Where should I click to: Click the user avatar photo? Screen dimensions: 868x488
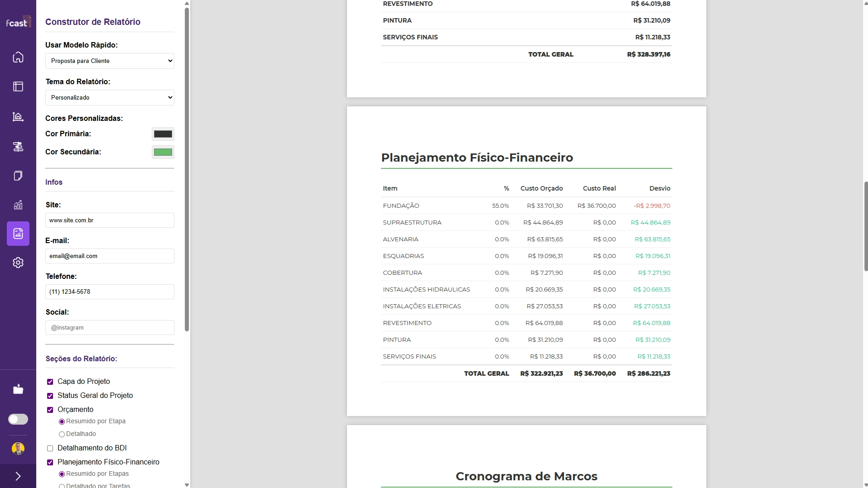[18, 448]
